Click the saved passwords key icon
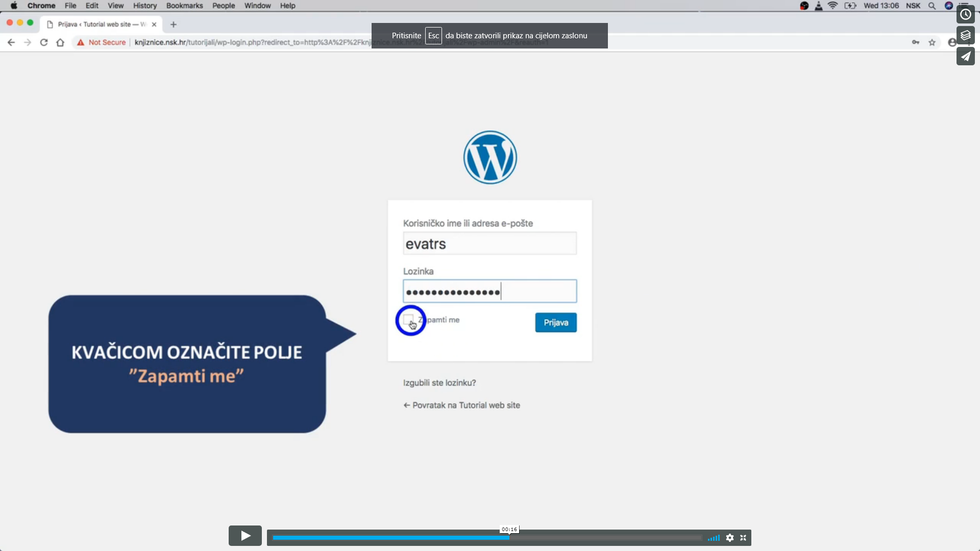Screen dimensions: 980x551 coord(916,42)
